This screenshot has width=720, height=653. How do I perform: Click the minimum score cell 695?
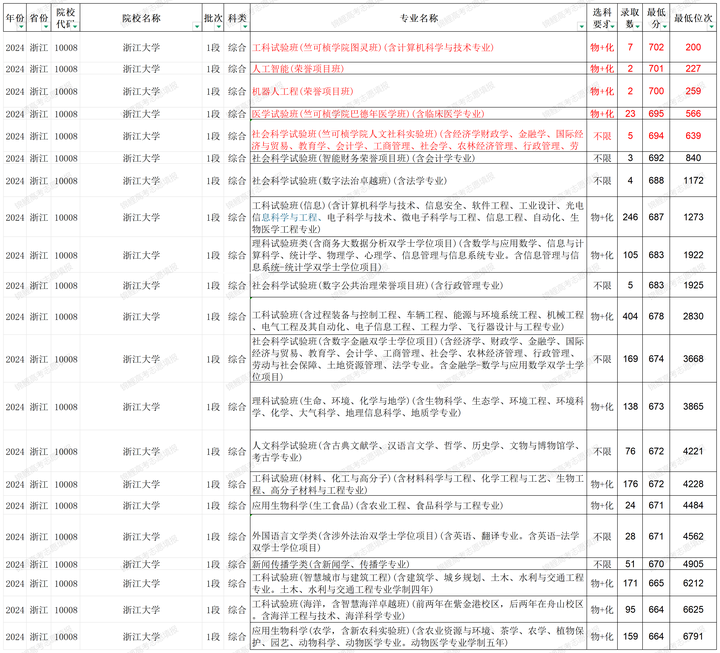[656, 113]
